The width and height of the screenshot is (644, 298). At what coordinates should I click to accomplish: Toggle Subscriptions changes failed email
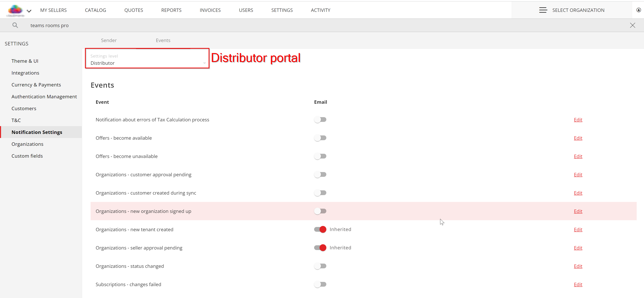pos(320,284)
